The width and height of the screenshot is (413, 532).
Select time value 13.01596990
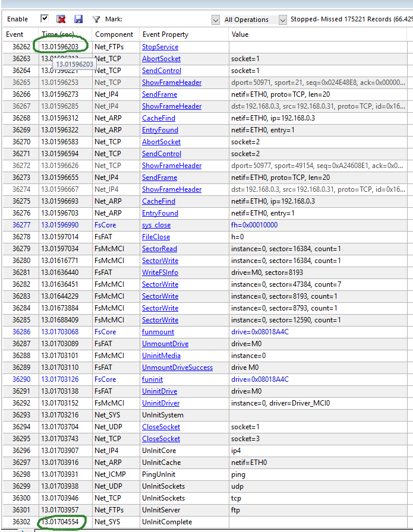click(x=60, y=225)
